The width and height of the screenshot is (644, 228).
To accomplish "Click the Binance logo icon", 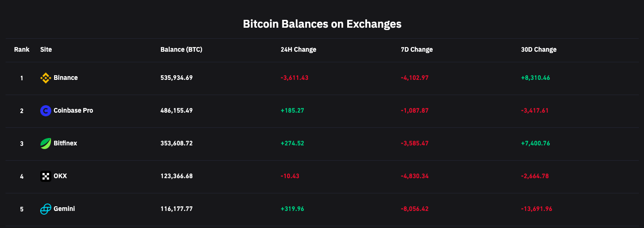I will click(45, 78).
